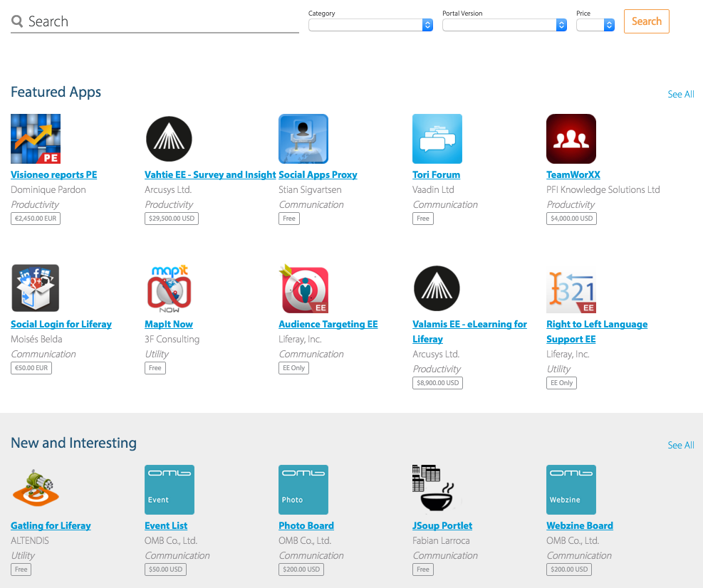Click $200.00 USD badge under Photo Board
The height and width of the screenshot is (588, 703).
coord(301,569)
